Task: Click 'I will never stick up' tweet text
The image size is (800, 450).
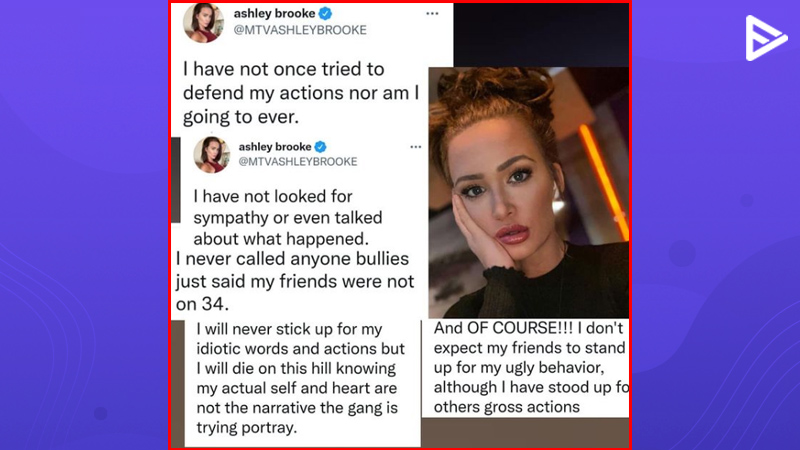Action: tap(301, 378)
